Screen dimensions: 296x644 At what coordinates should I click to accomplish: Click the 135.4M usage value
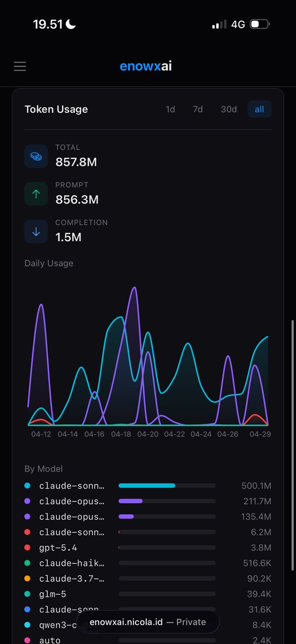pyautogui.click(x=256, y=517)
